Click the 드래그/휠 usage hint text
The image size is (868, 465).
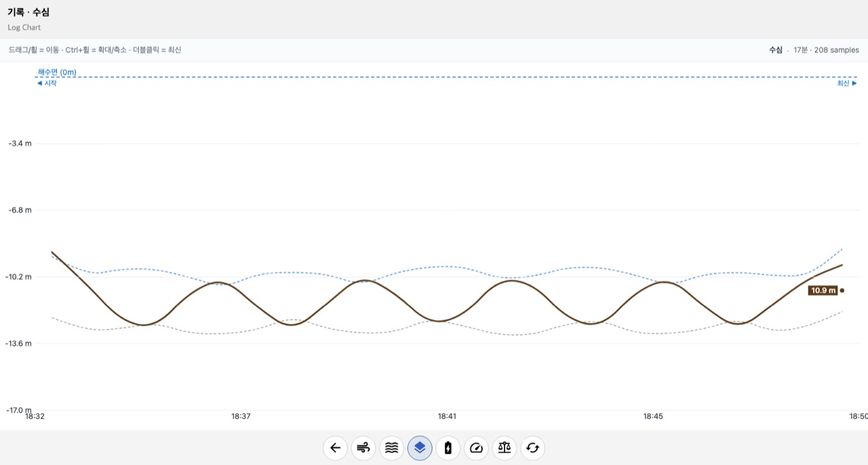(95, 50)
